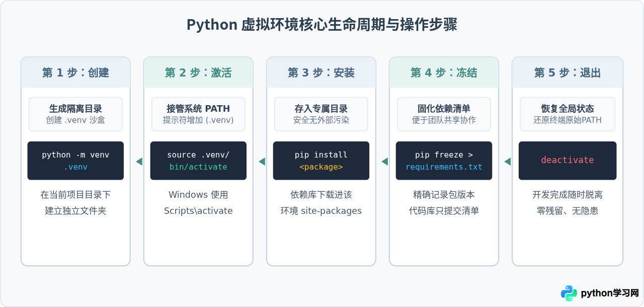Click the 生成隔离目录 summary box
This screenshot has width=644, height=307.
75,114
